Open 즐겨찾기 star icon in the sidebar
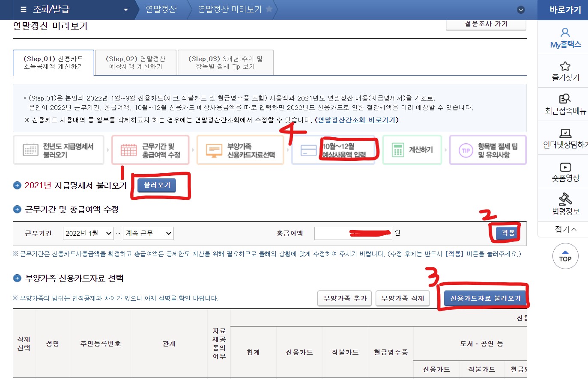The width and height of the screenshot is (588, 379). pos(565,66)
